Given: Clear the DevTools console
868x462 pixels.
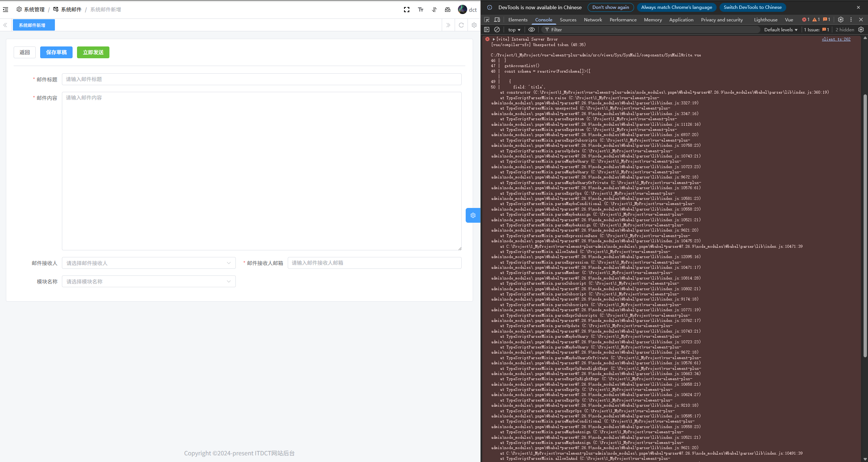Looking at the screenshot, I should tap(497, 29).
